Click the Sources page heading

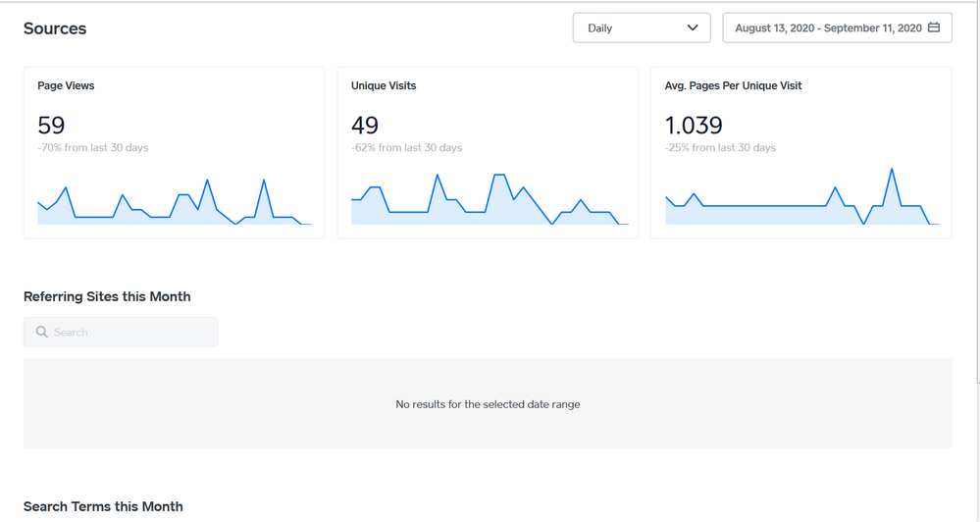coord(55,28)
